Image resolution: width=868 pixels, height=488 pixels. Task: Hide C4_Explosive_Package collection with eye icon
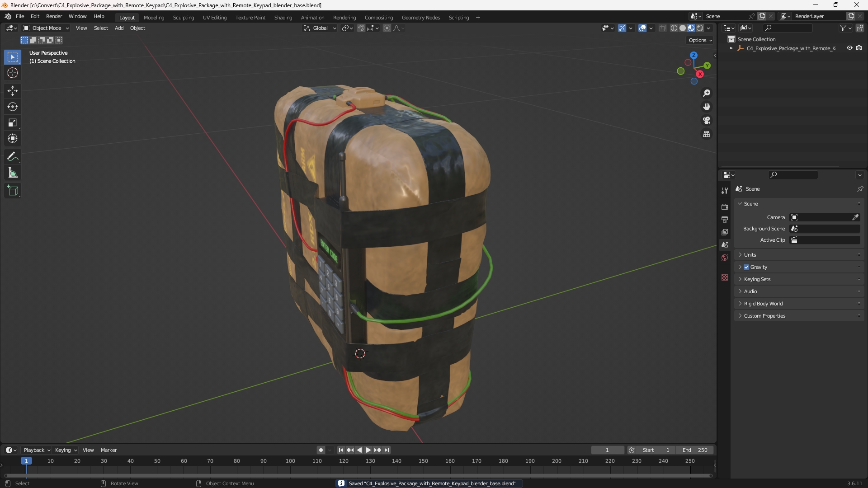point(849,48)
